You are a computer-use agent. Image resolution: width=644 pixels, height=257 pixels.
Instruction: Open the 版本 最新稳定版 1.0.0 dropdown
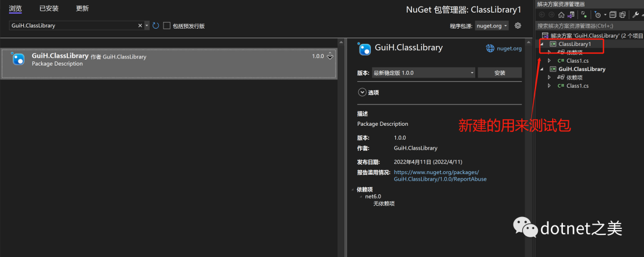pyautogui.click(x=423, y=73)
